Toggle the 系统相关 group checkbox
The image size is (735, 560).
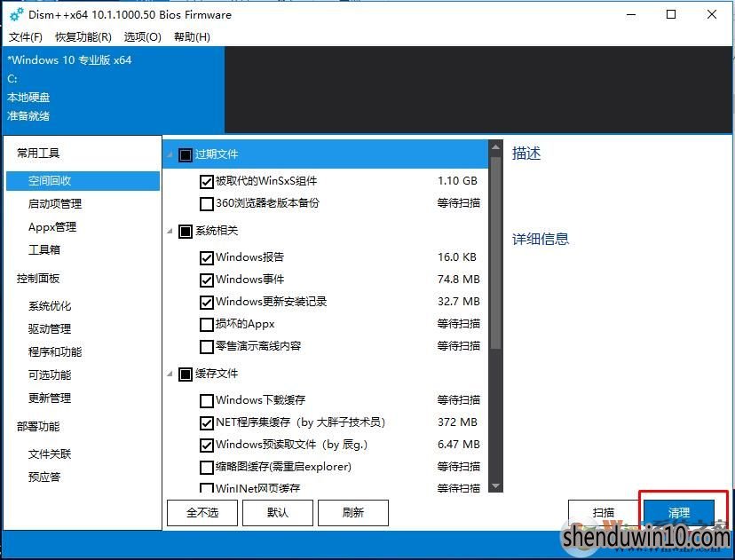click(186, 231)
